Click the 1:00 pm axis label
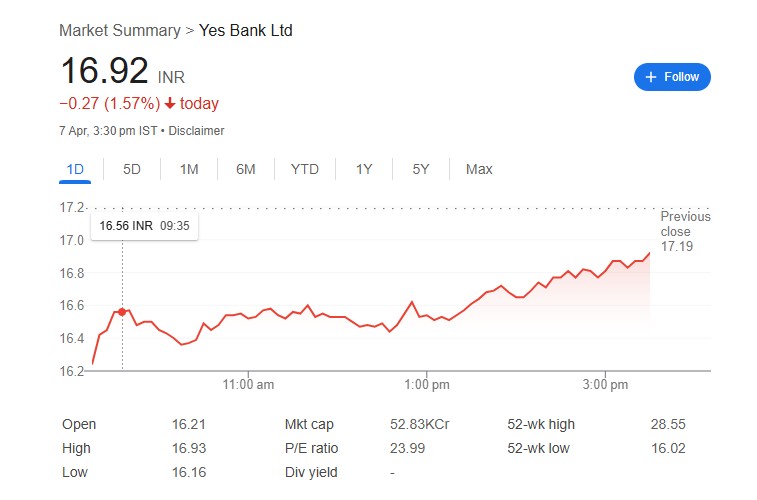Screen dimensions: 757x500 point(428,385)
